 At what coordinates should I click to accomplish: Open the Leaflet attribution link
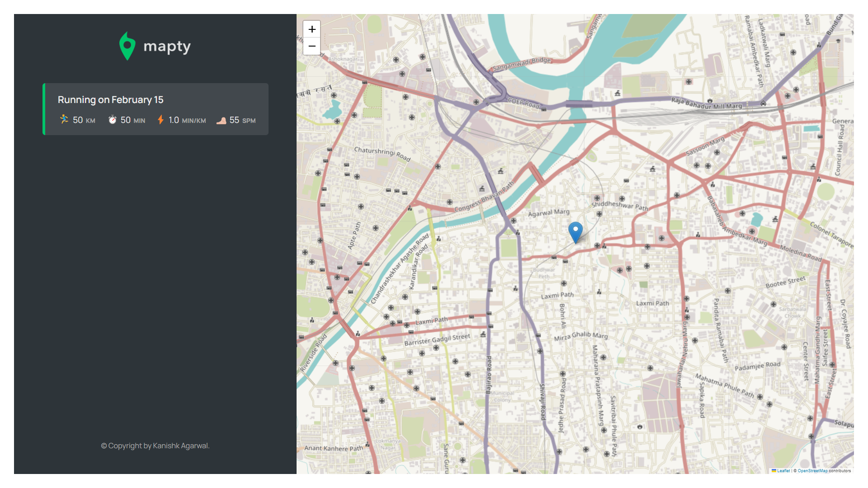tap(783, 471)
